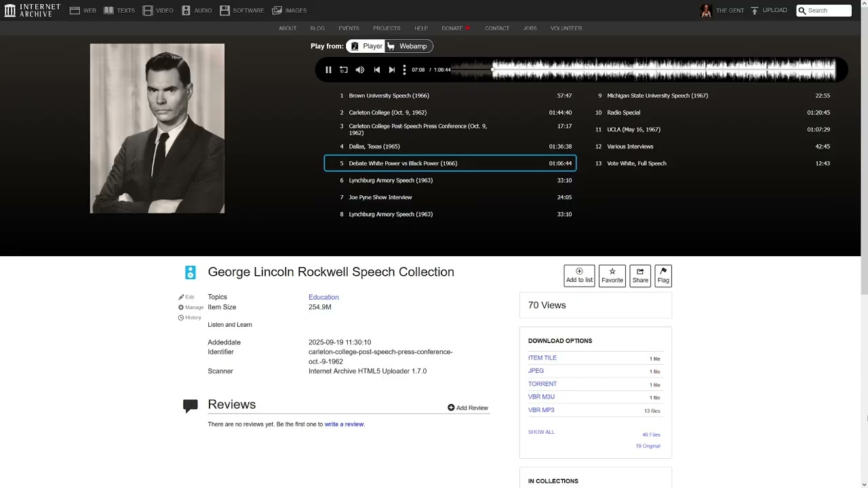Play Joe Pyne Show Interview track
The image size is (868, 488).
tap(450, 197)
